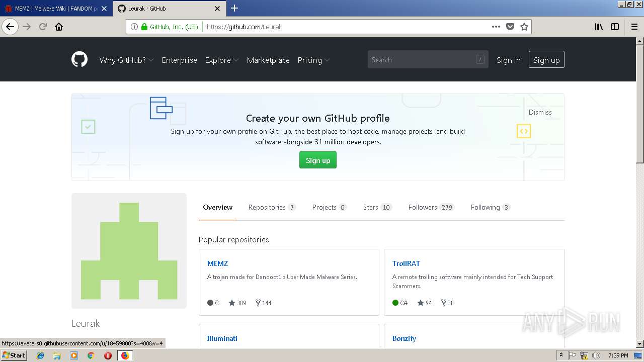Select the Overview profile tab
The width and height of the screenshot is (644, 362).
217,207
